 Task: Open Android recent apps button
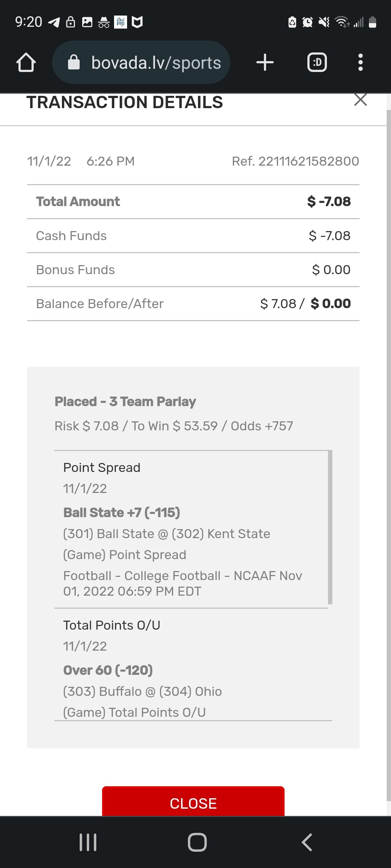click(x=88, y=842)
